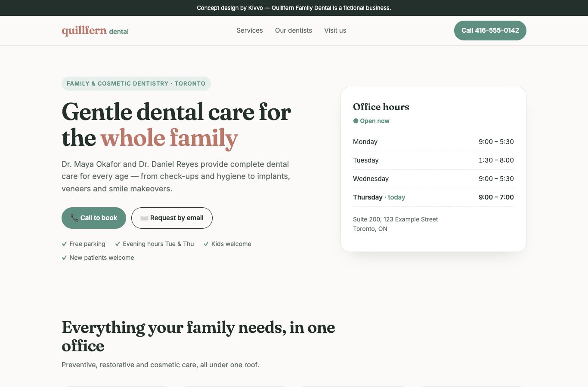Click the envelope icon in Request by email
Viewport: 588px width, 387px height.
(x=144, y=218)
